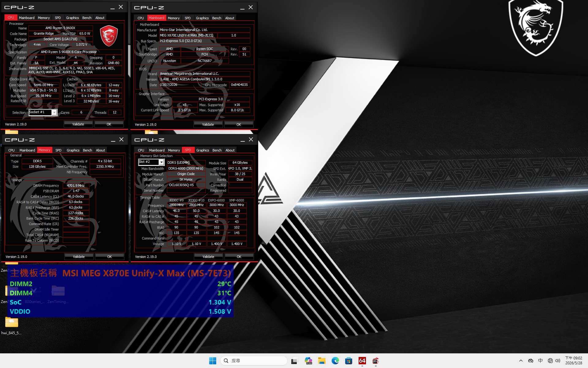Open the Socket #1 selection dropdown
This screenshot has width=588, height=368.
pos(54,112)
